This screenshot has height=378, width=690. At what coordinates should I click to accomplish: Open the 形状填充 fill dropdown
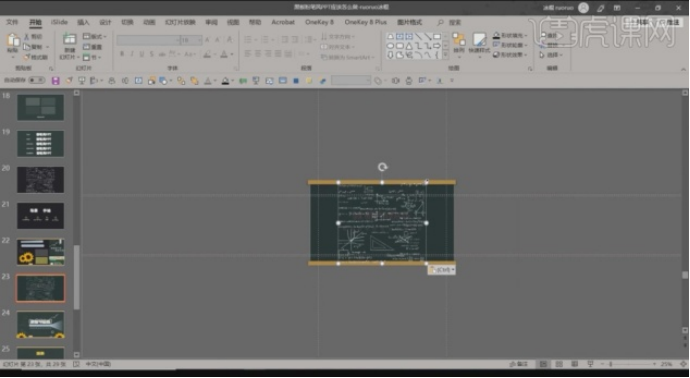[x=510, y=35]
